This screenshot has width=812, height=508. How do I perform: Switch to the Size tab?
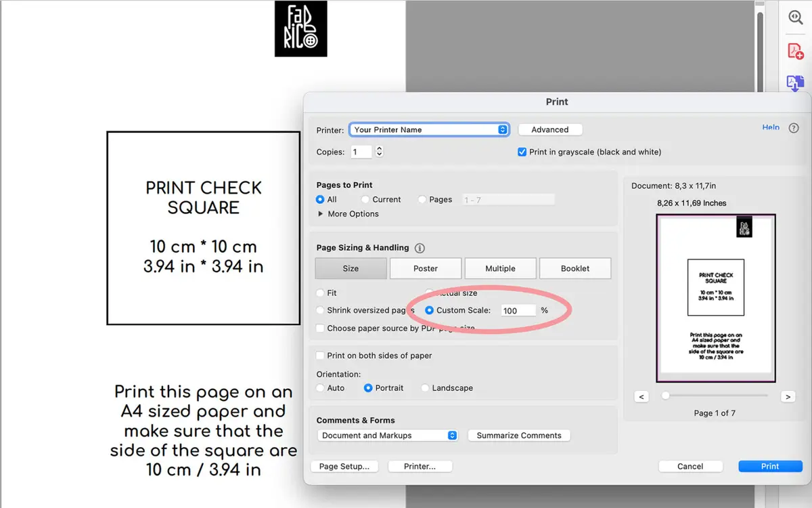pos(351,268)
